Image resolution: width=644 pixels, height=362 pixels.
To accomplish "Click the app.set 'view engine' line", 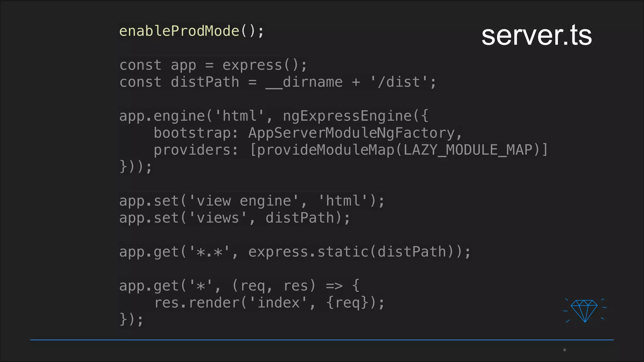I will point(252,201).
